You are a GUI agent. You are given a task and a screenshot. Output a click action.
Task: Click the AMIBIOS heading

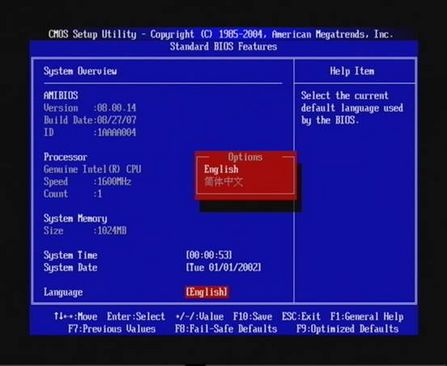click(x=61, y=96)
